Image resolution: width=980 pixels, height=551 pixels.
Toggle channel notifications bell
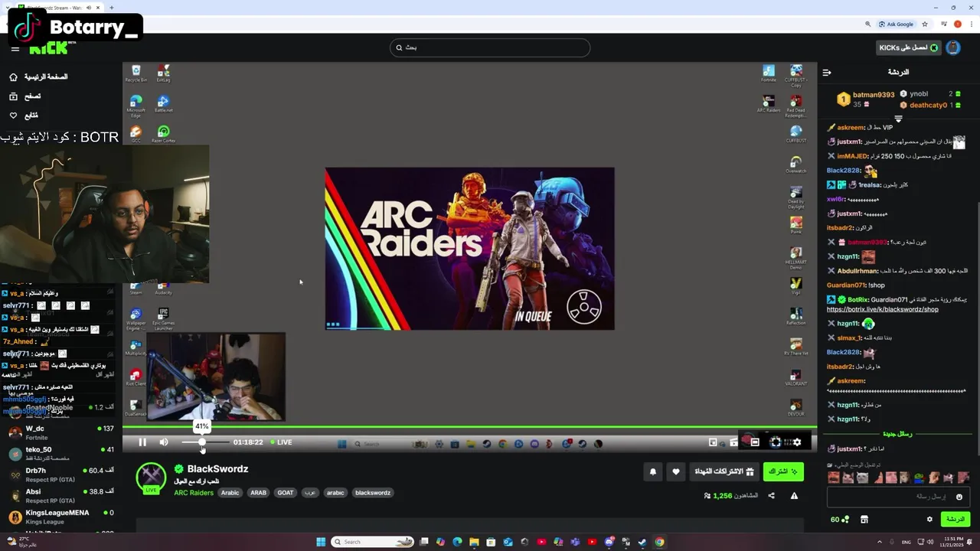(653, 472)
